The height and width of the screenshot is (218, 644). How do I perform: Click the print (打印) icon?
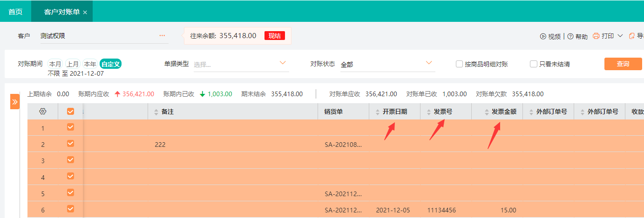click(596, 36)
